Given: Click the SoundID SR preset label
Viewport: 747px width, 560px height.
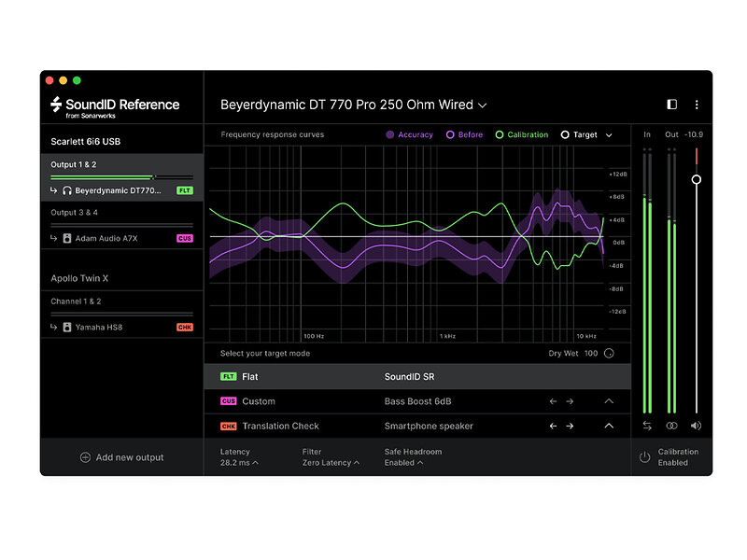Looking at the screenshot, I should point(409,377).
